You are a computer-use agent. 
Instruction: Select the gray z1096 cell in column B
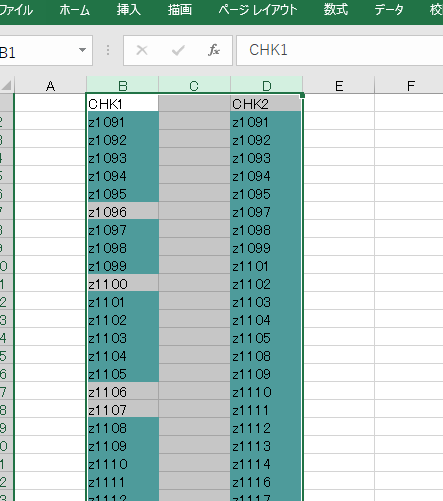[x=123, y=212]
